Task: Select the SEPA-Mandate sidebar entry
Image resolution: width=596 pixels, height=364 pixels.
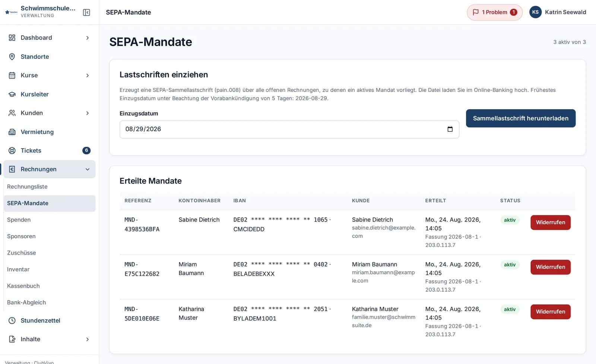Action: (x=50, y=203)
